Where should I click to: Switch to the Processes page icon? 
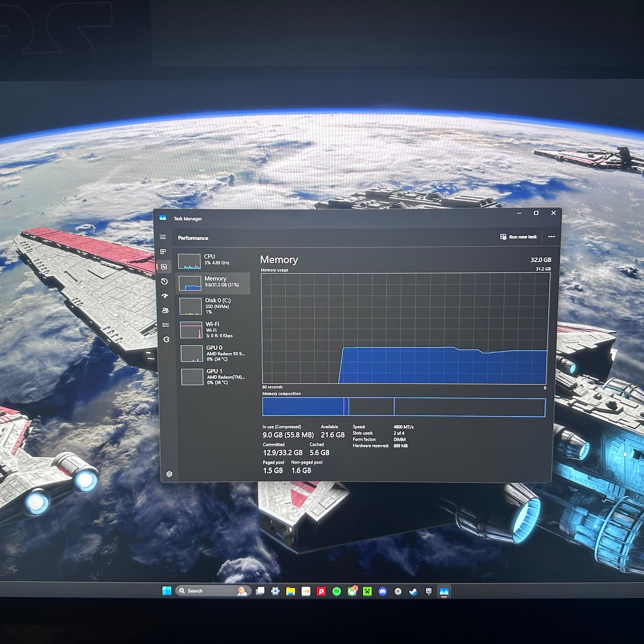[163, 252]
